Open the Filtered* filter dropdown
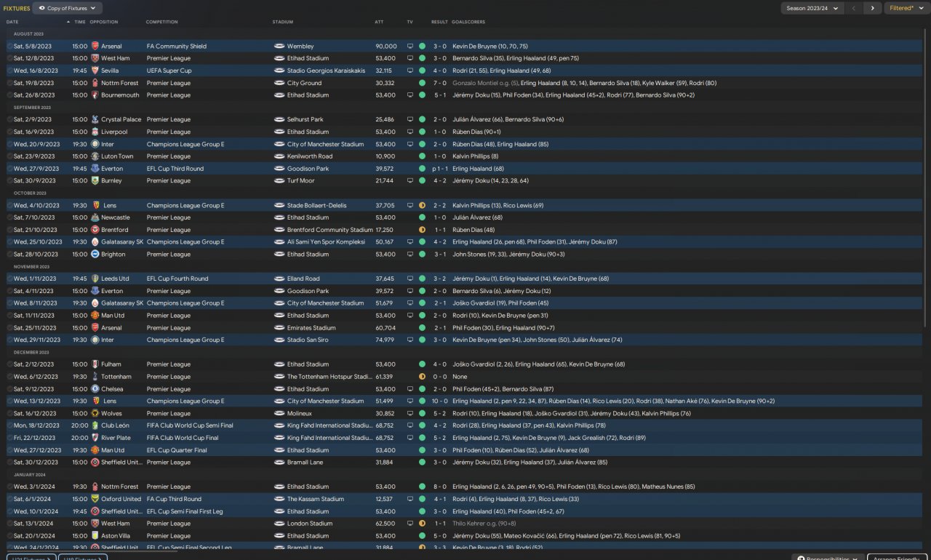This screenshot has width=931, height=560. click(x=906, y=8)
